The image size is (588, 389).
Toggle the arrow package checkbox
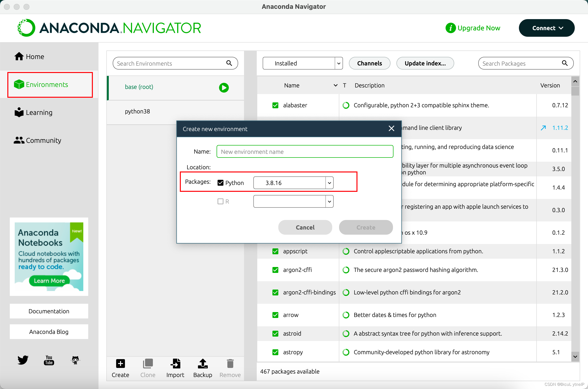[275, 315]
